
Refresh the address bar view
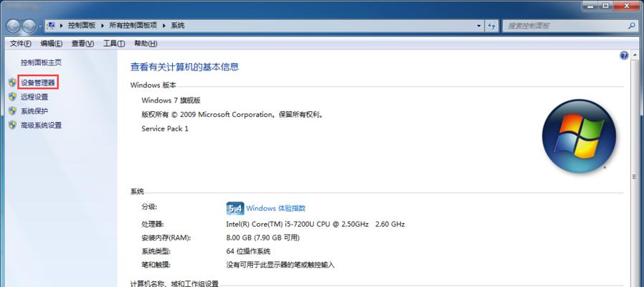pyautogui.click(x=492, y=26)
